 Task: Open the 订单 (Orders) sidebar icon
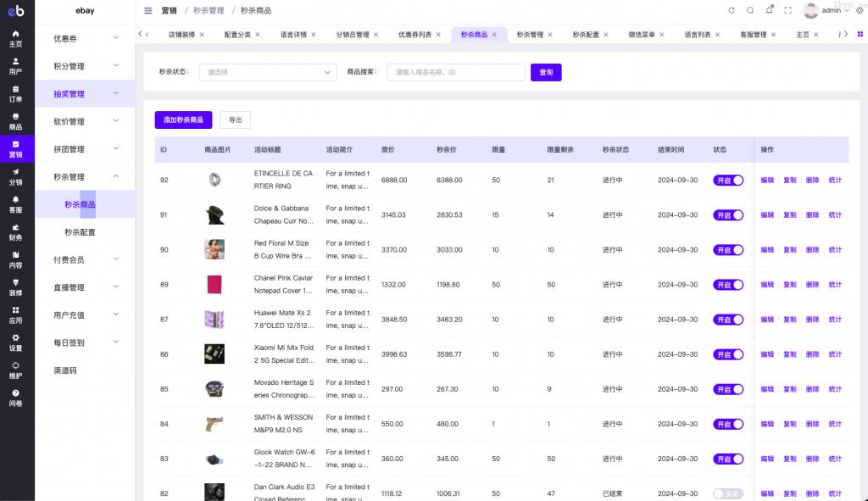(x=16, y=93)
